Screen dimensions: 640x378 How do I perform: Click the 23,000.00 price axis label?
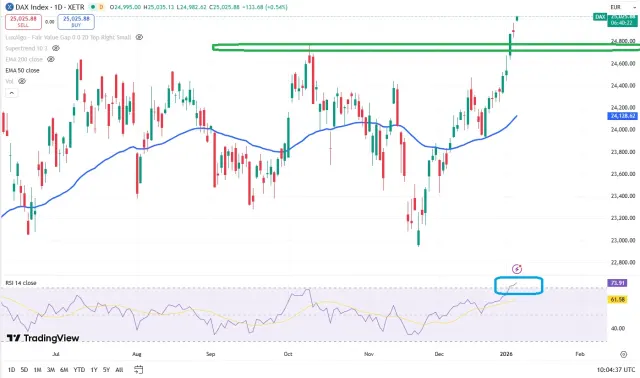(623, 240)
